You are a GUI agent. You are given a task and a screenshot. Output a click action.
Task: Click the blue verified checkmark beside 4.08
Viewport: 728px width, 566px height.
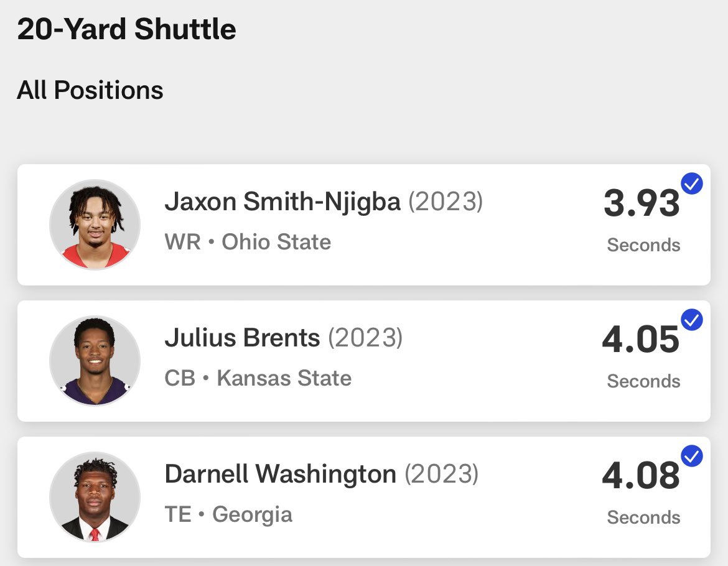[692, 456]
